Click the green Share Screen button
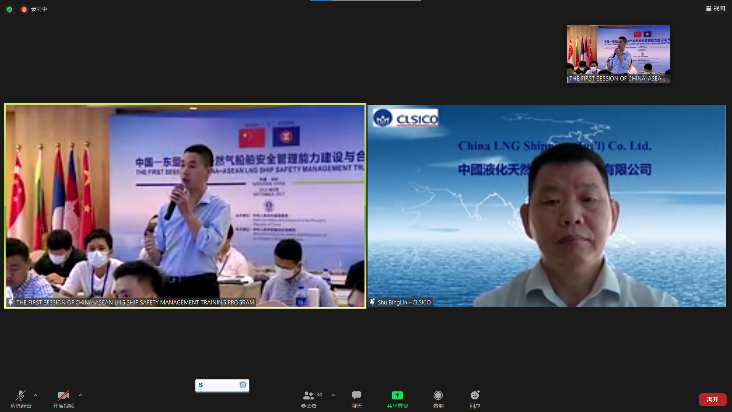The height and width of the screenshot is (412, 732). click(x=397, y=398)
